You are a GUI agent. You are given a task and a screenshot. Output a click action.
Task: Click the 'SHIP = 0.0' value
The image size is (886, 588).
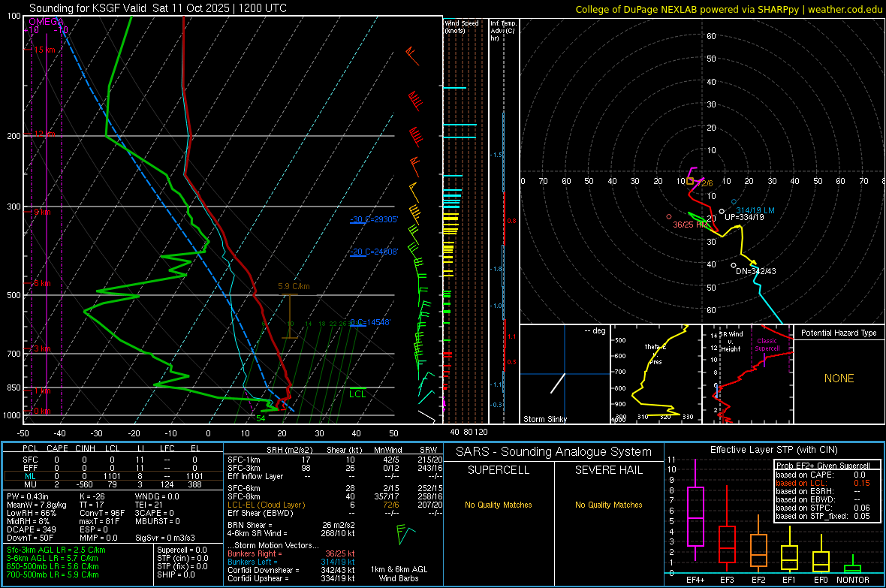coord(176,574)
